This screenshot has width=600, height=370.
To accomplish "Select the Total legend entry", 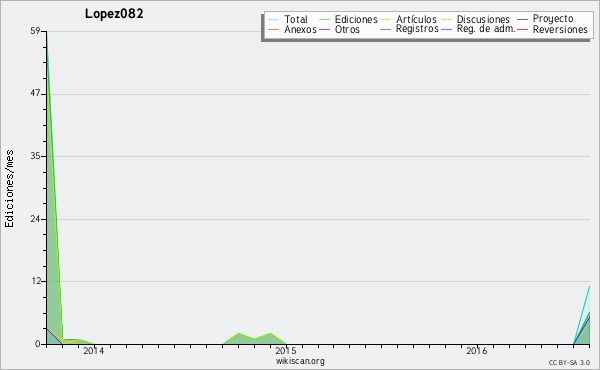I will click(x=296, y=19).
